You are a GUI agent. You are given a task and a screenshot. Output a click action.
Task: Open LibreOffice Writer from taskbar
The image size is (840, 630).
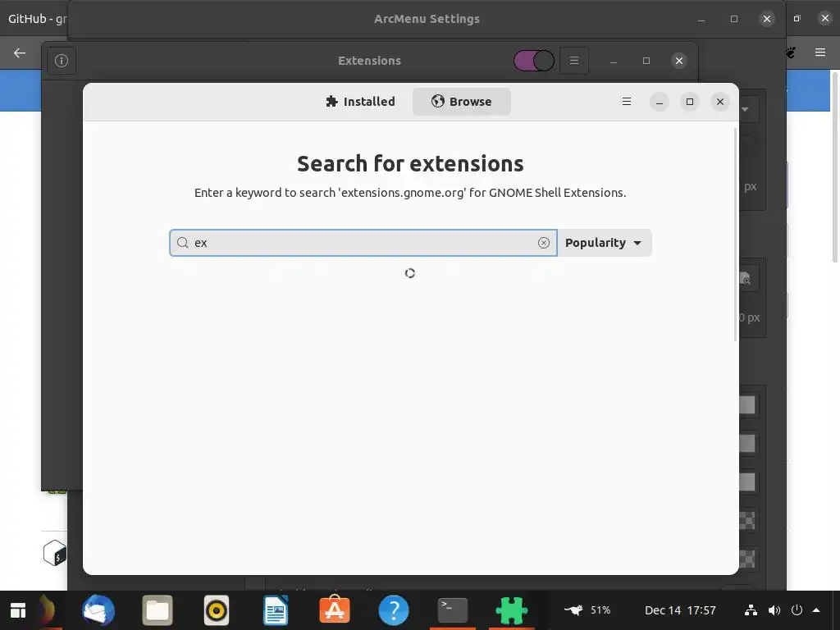pos(276,610)
